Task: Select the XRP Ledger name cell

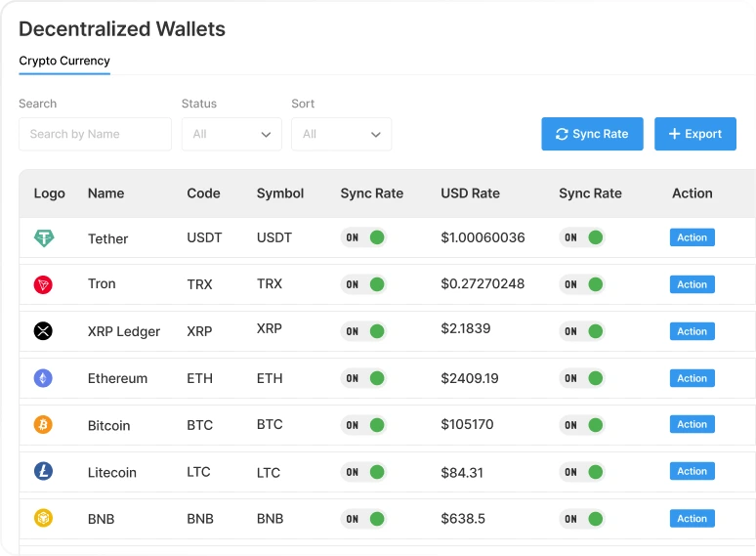Action: (124, 332)
